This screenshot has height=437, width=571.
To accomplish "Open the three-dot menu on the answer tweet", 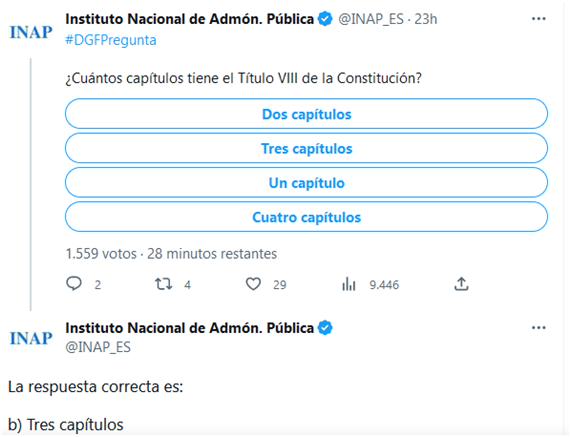I will click(x=539, y=328).
